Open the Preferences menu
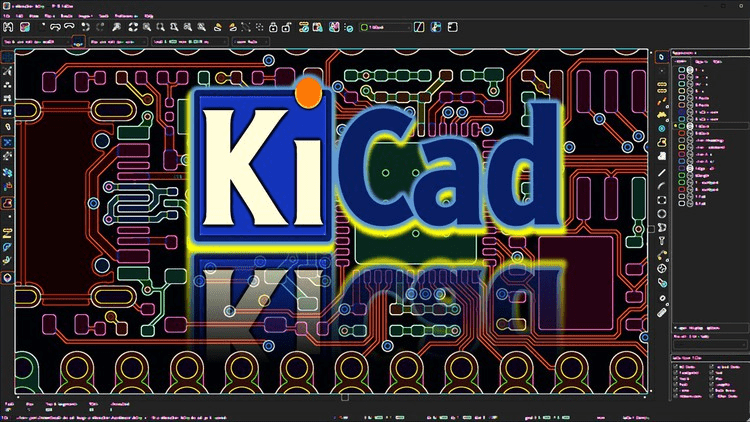 (127, 17)
